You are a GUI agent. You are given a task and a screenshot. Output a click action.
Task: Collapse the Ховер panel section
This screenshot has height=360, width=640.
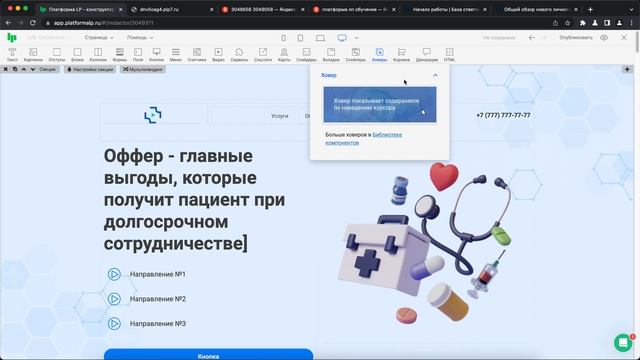[435, 75]
